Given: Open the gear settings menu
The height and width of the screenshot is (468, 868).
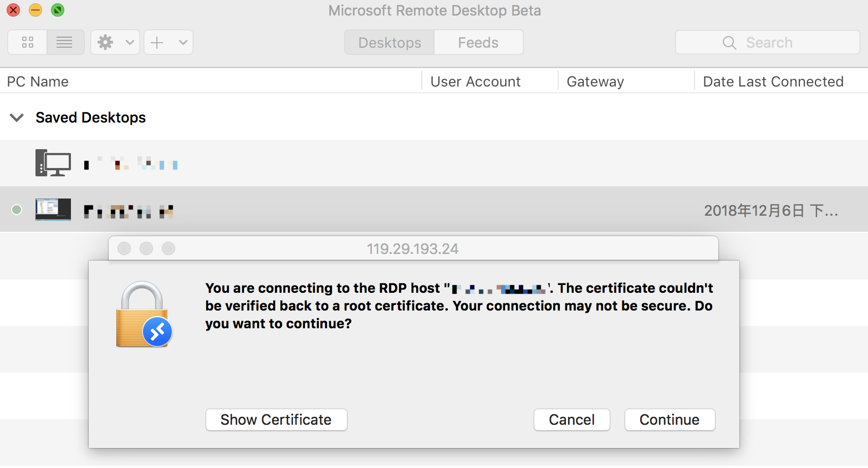Looking at the screenshot, I should click(105, 43).
